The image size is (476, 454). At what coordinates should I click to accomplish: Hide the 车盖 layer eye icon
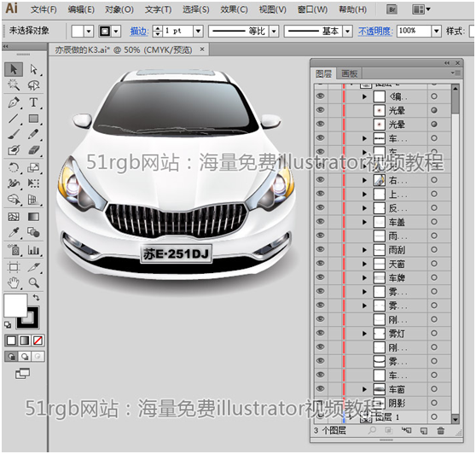coord(320,221)
